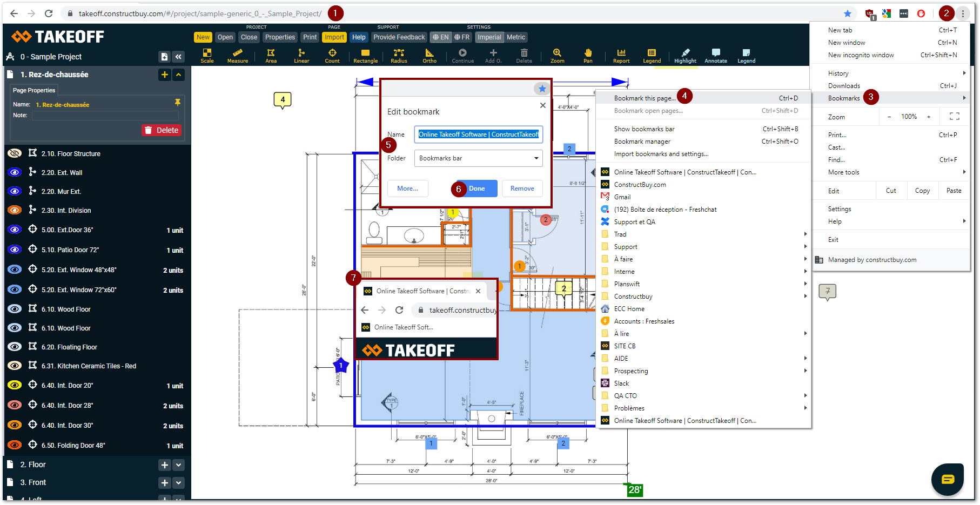Collapse the 1. Rez-de-chaussée page section
The width and height of the screenshot is (980, 505).
tap(179, 75)
